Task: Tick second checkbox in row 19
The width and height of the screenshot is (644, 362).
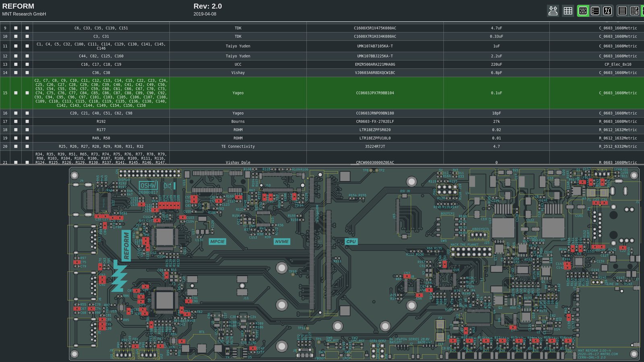Action: click(27, 138)
